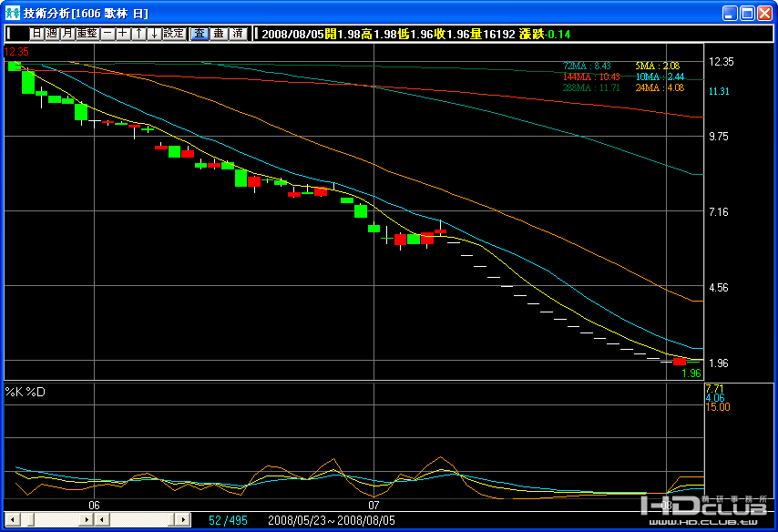Click the up arrow toolbar button

(x=138, y=34)
